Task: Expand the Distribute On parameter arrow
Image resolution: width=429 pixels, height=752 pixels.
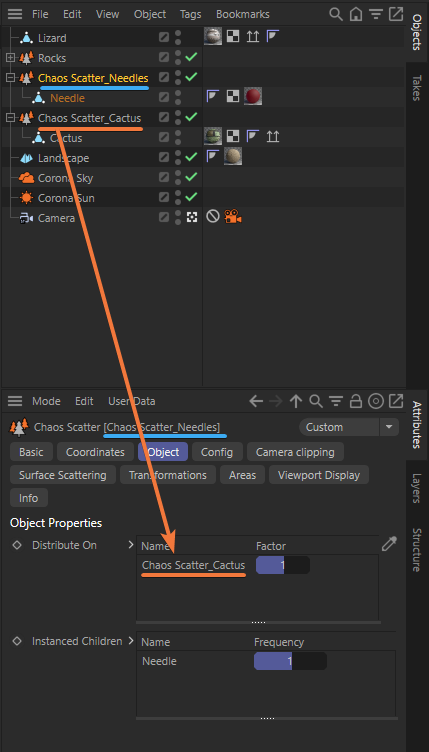Action: click(x=131, y=545)
